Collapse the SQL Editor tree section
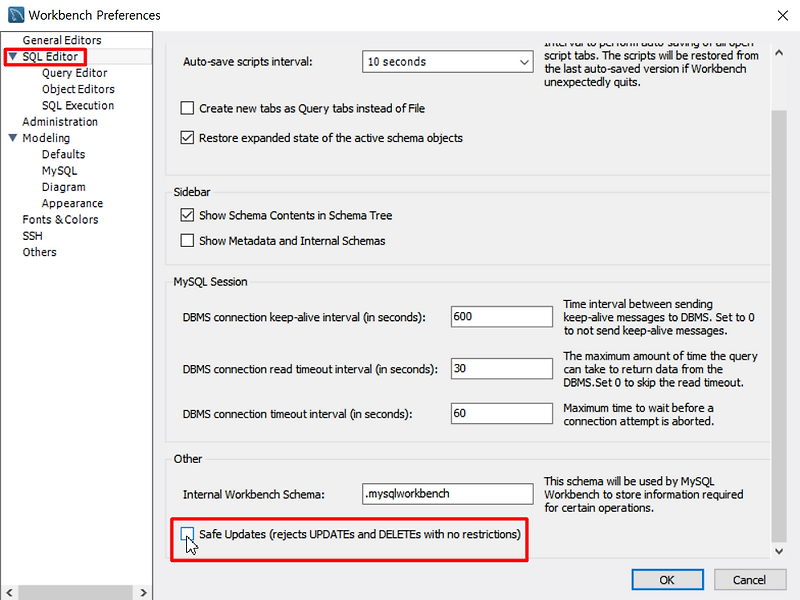The image size is (800, 600). click(14, 56)
